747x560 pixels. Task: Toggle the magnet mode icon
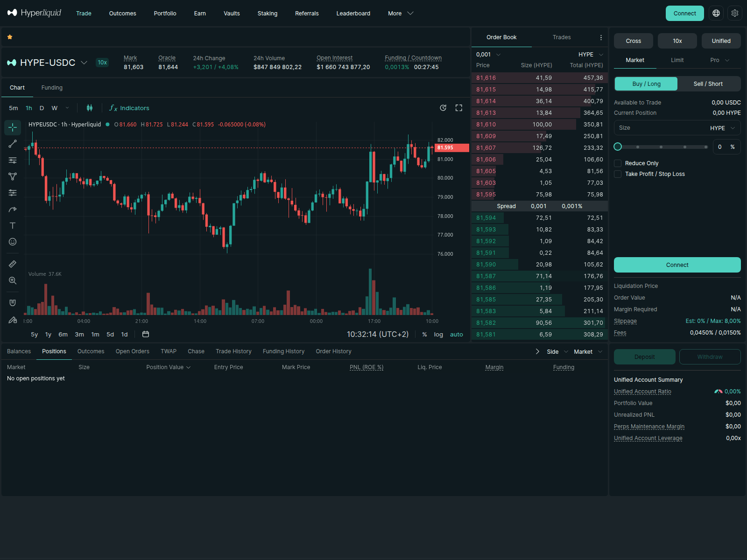click(x=13, y=303)
